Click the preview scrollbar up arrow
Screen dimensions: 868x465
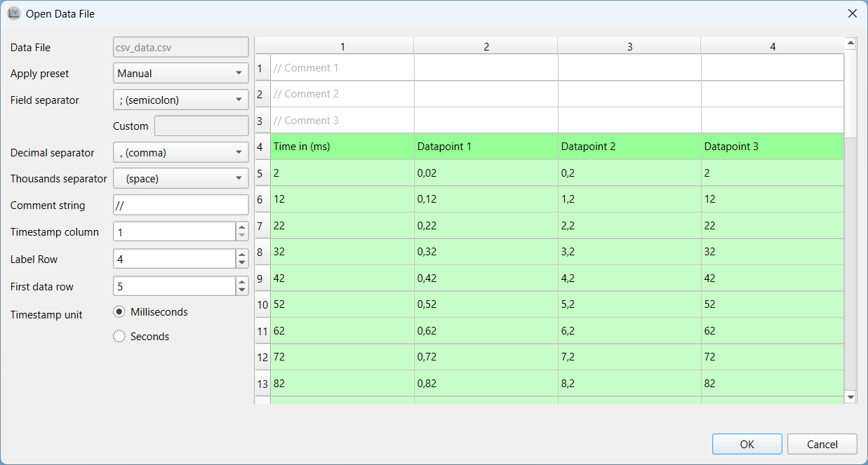850,43
